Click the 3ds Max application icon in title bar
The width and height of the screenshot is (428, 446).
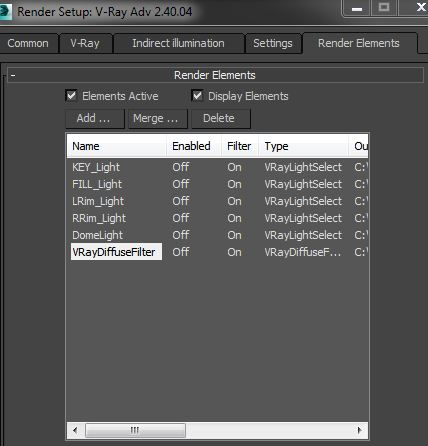coord(5,11)
